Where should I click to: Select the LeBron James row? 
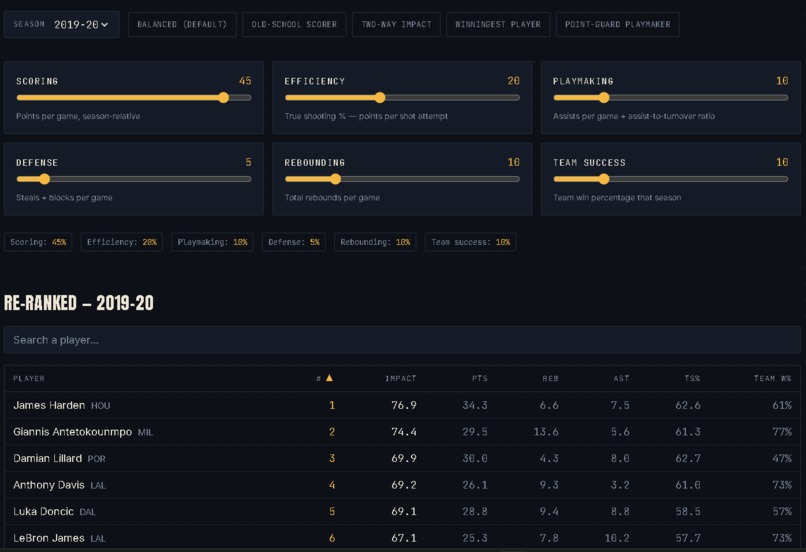[x=402, y=538]
